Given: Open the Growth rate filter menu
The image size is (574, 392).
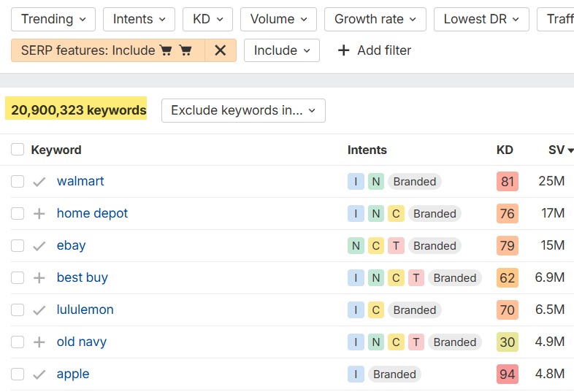Looking at the screenshot, I should [375, 19].
